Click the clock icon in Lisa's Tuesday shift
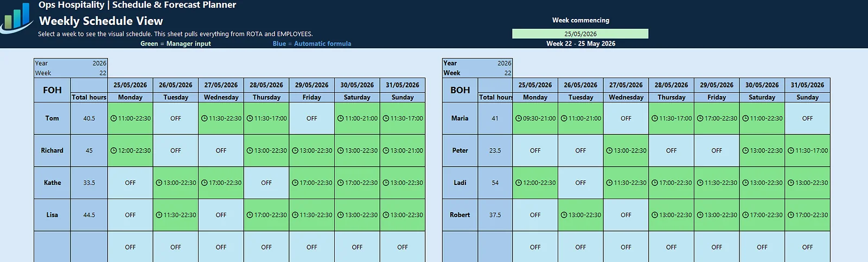The width and height of the screenshot is (868, 262). [159, 215]
